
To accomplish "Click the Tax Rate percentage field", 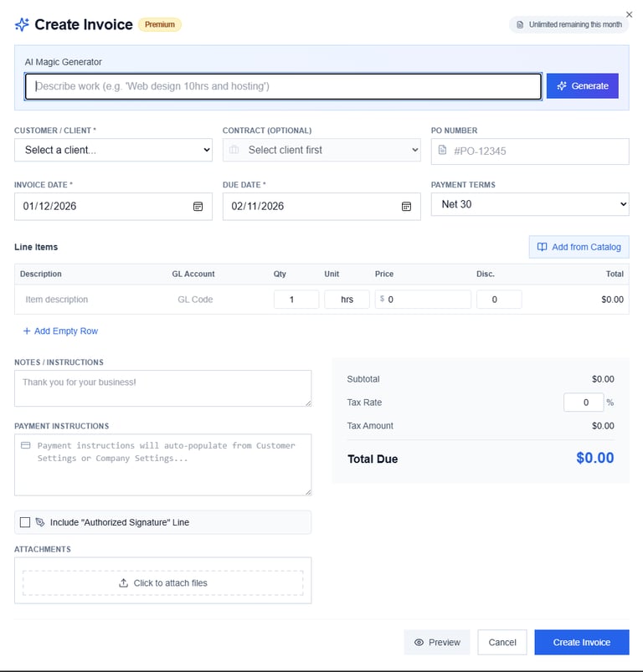I will point(583,403).
